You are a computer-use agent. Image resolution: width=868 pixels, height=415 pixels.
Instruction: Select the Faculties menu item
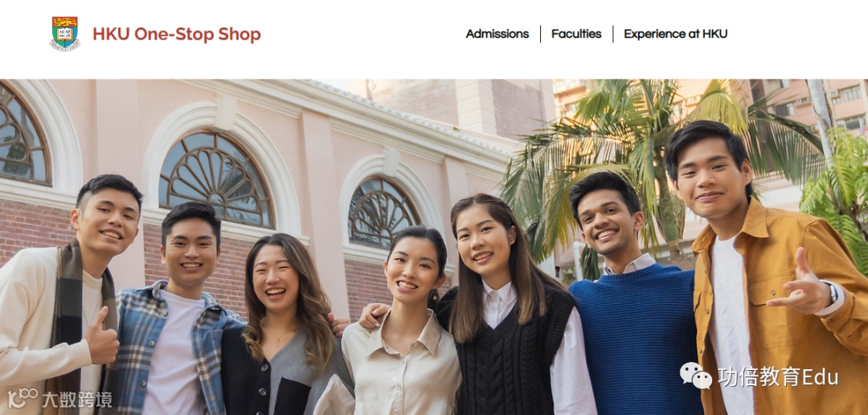point(576,34)
